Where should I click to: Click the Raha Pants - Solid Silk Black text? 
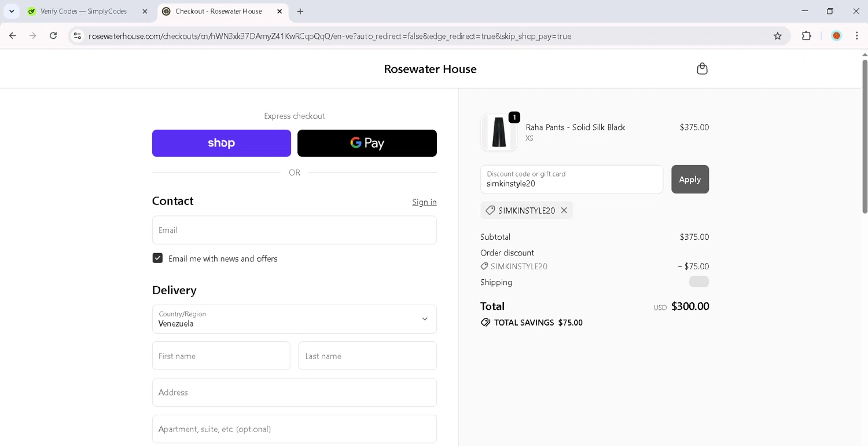click(575, 127)
